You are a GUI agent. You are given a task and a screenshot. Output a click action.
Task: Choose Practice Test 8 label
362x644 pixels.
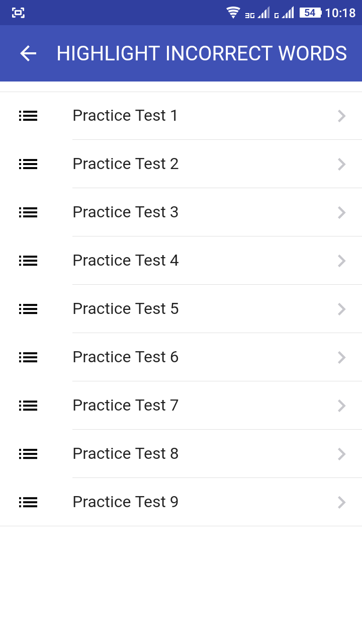(x=125, y=454)
